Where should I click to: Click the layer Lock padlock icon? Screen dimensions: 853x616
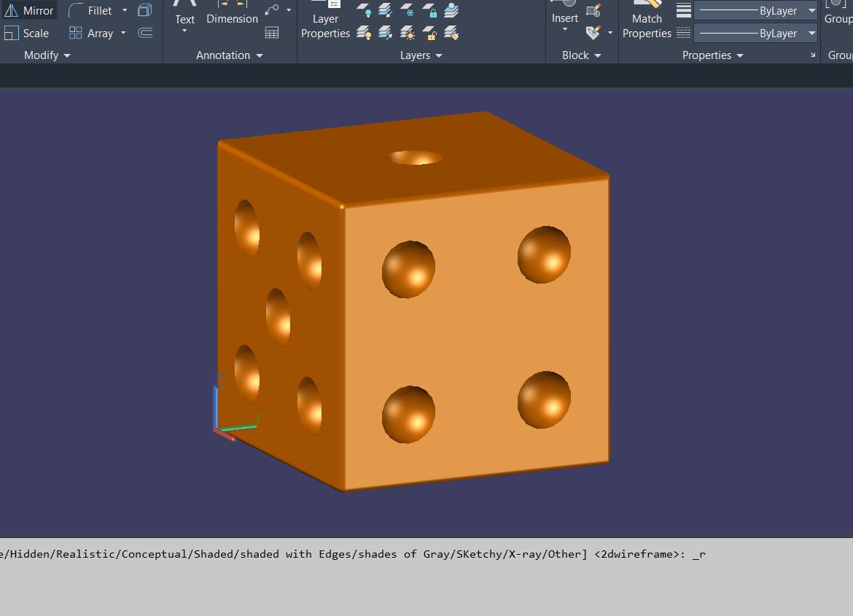(430, 11)
